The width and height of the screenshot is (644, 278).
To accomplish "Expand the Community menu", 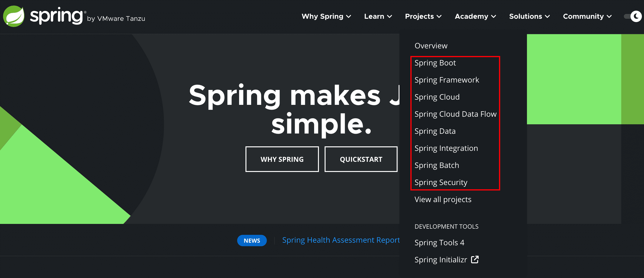I will (x=587, y=17).
